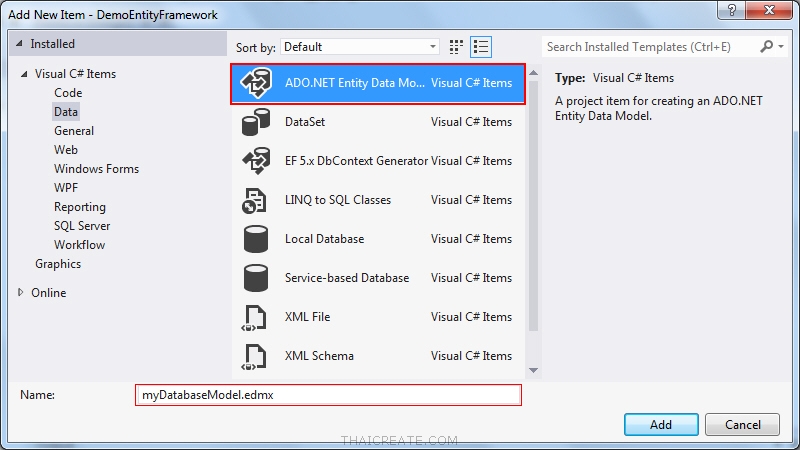800x450 pixels.
Task: Select the Data category
Action: [66, 112]
